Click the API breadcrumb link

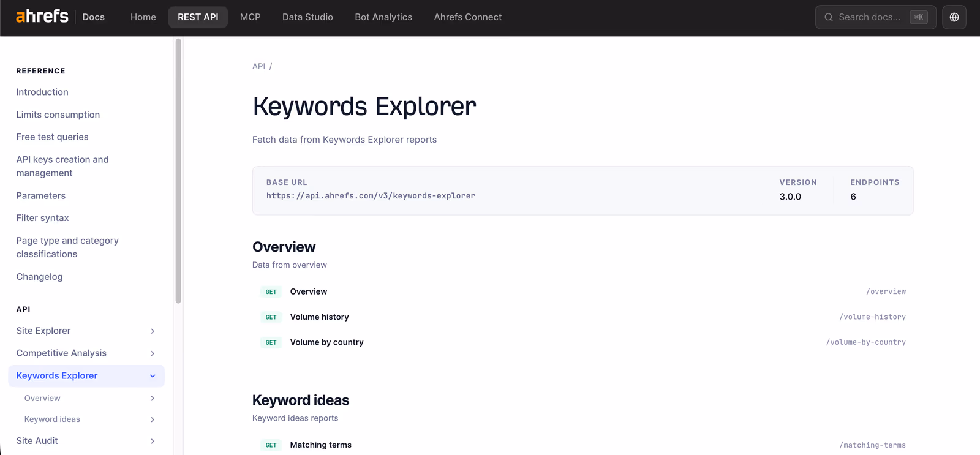(x=258, y=66)
